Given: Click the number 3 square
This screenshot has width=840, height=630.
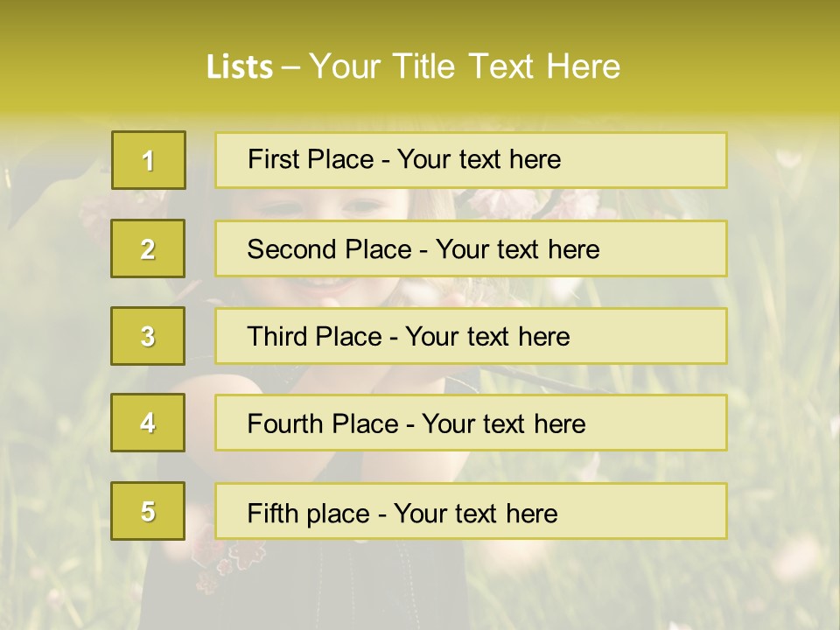Looking at the screenshot, I should (148, 336).
